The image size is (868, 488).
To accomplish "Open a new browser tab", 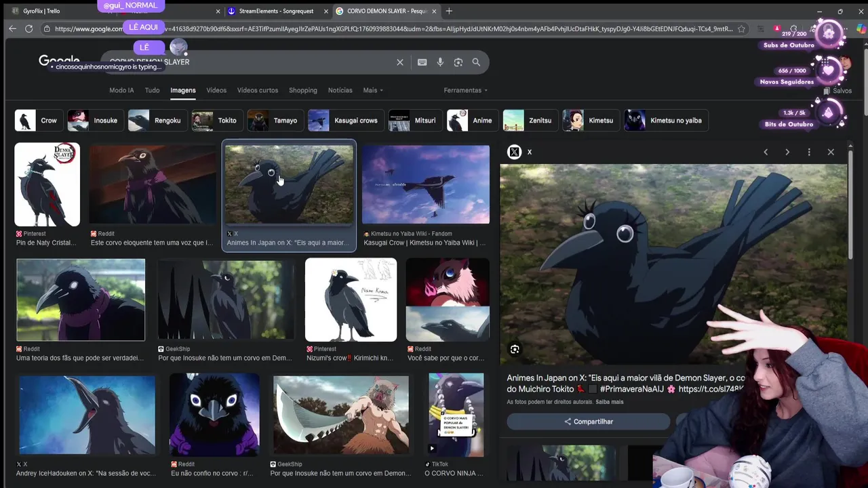I will [449, 11].
